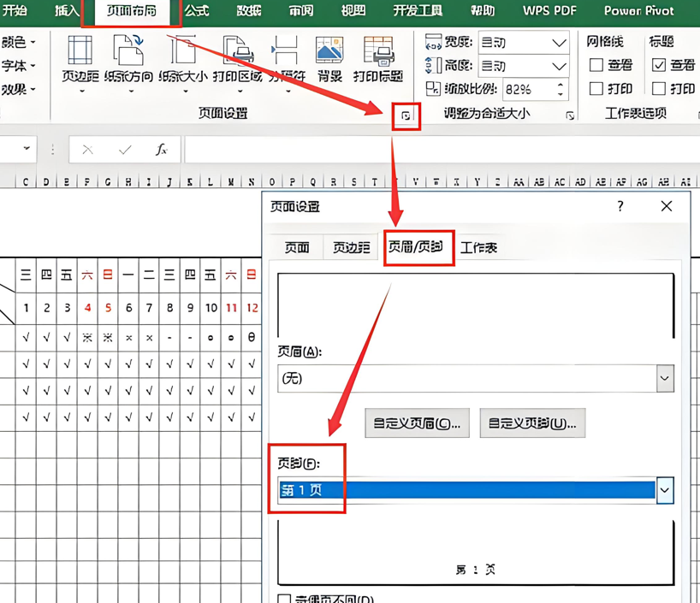
Task: Open the 页脚 footer dropdown arrow
Action: (665, 490)
